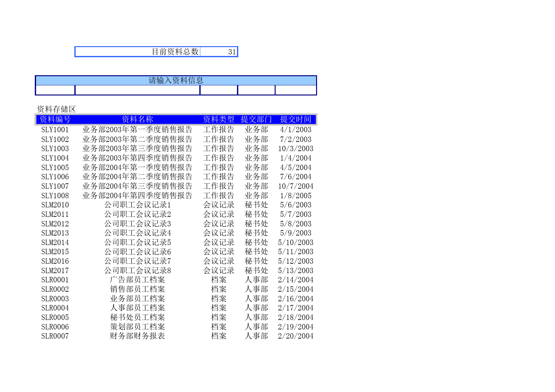Select 公司职工会议记录7
The height and width of the screenshot is (392, 555).
[138, 261]
